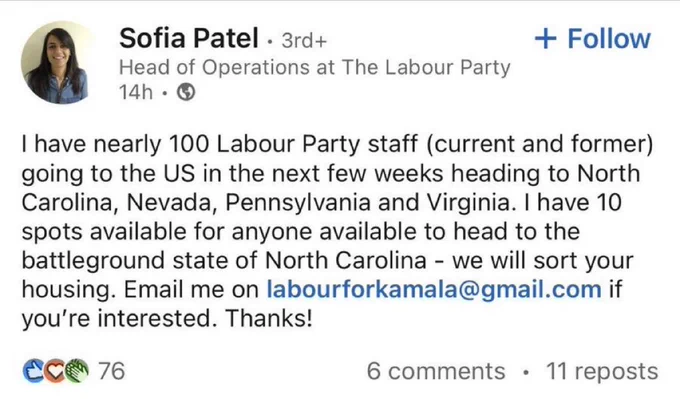Click the 14h post timestamp
Screen dimensions: 680x399
pos(136,92)
